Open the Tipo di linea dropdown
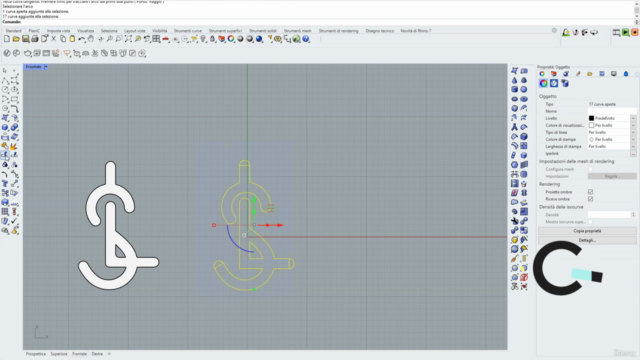 click(633, 132)
